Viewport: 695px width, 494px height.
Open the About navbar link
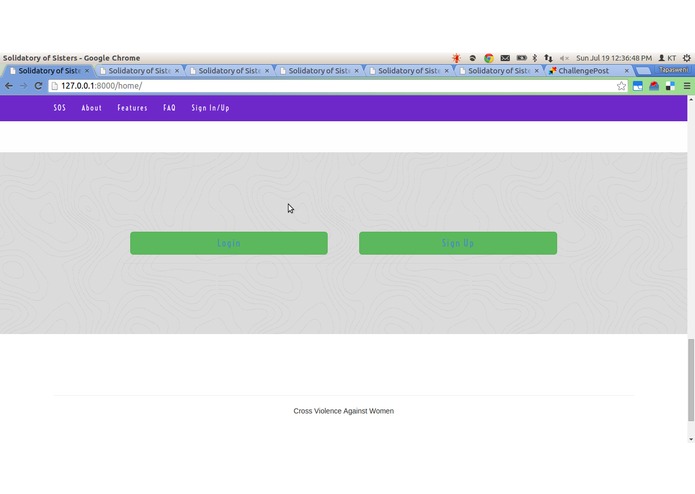pyautogui.click(x=92, y=108)
